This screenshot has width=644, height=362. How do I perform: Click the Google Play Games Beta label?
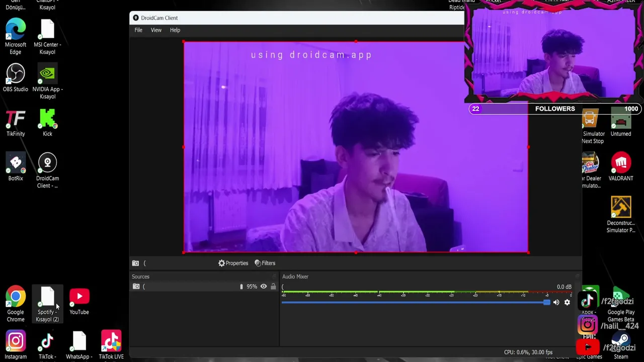pos(621,316)
